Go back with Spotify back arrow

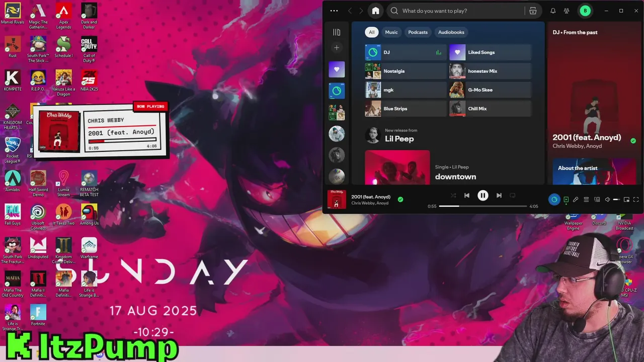[350, 11]
